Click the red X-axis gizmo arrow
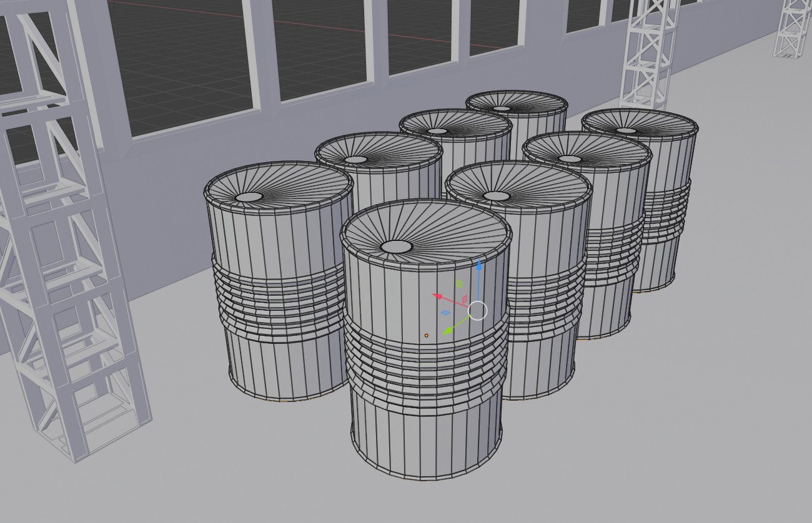 [438, 295]
